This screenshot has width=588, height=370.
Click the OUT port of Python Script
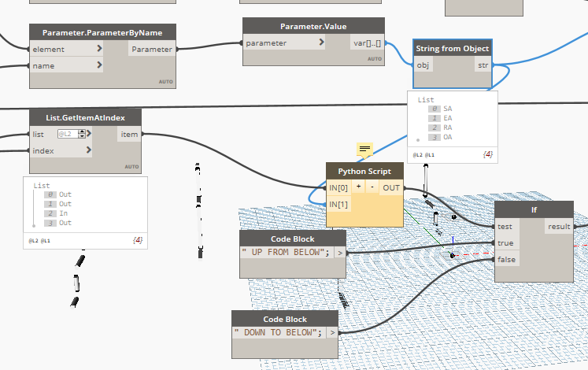pos(391,188)
